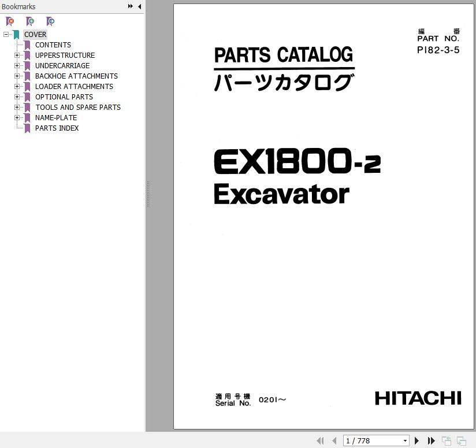This screenshot has height=448, width=476.
Task: Click the purple LOADER ATTACHMENTS bookmark icon
Action: pos(27,87)
